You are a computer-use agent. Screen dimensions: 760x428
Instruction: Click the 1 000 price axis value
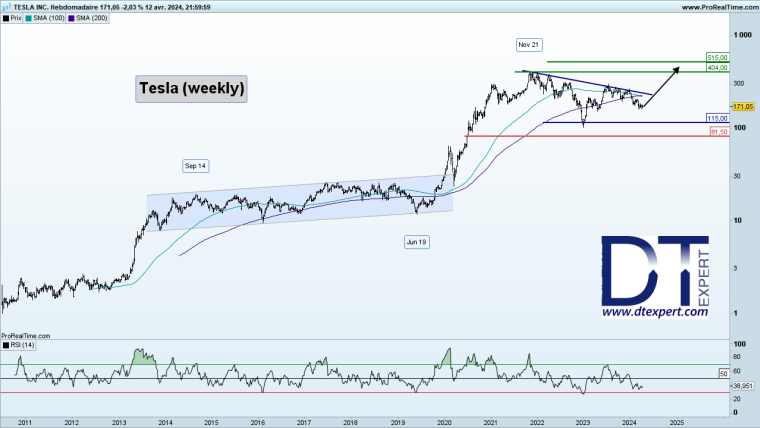(743, 35)
